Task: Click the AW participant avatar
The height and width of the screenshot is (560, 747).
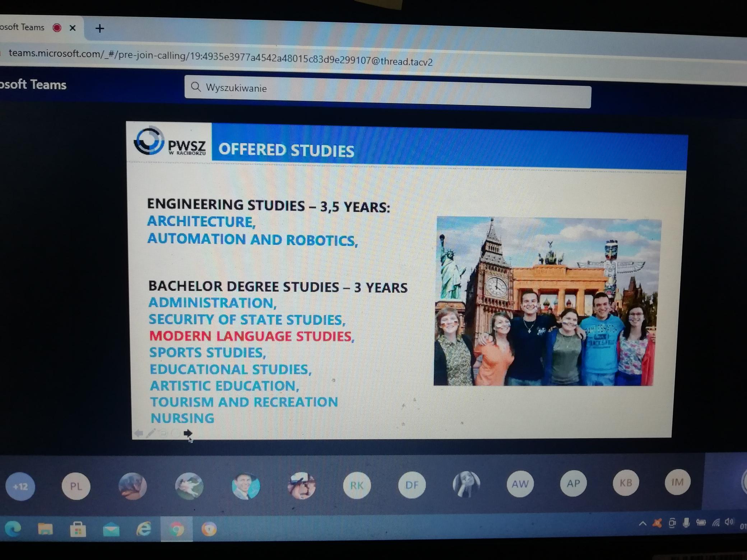Action: pyautogui.click(x=520, y=484)
